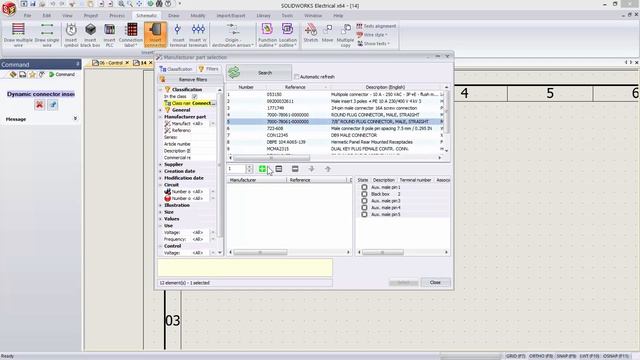
Task: Check the 'Aux. male pin 5' state box
Action: 364,214
